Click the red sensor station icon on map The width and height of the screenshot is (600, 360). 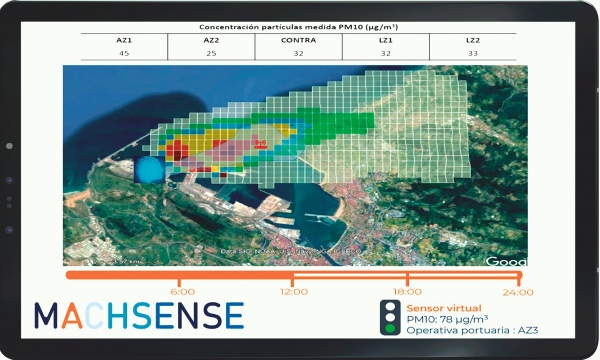pos(261,144)
